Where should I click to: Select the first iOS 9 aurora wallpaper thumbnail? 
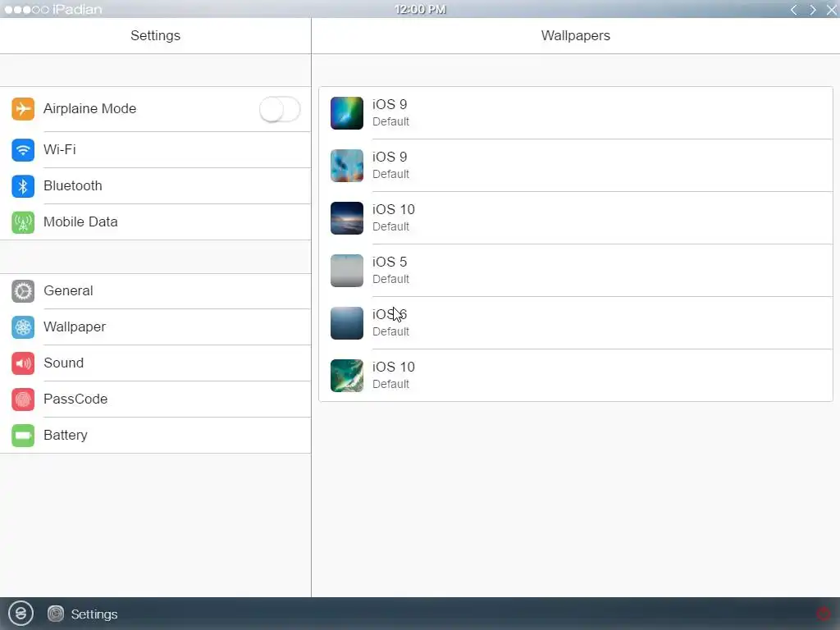click(x=347, y=113)
